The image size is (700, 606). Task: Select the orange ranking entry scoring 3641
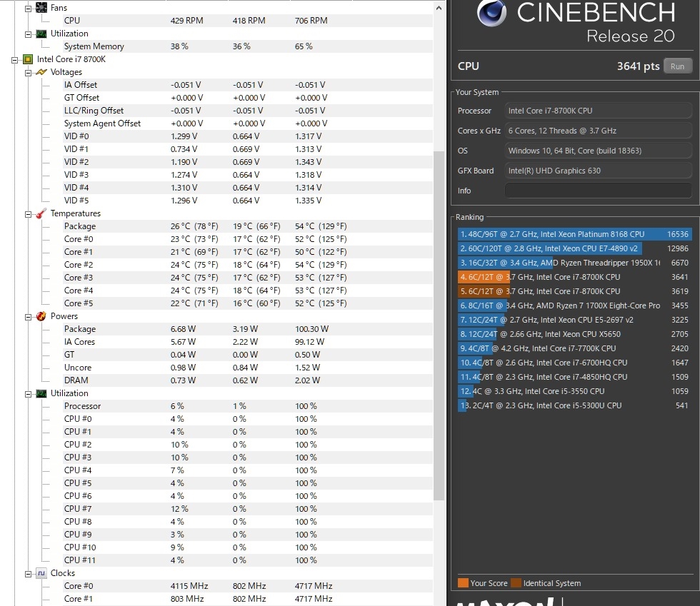[574, 277]
